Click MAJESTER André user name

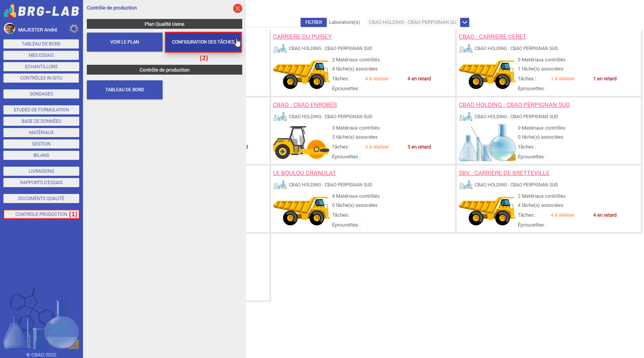pos(38,30)
